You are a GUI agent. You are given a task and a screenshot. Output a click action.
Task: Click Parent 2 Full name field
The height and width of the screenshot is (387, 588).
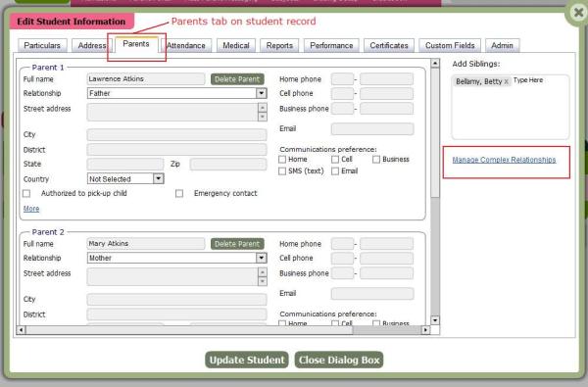146,244
